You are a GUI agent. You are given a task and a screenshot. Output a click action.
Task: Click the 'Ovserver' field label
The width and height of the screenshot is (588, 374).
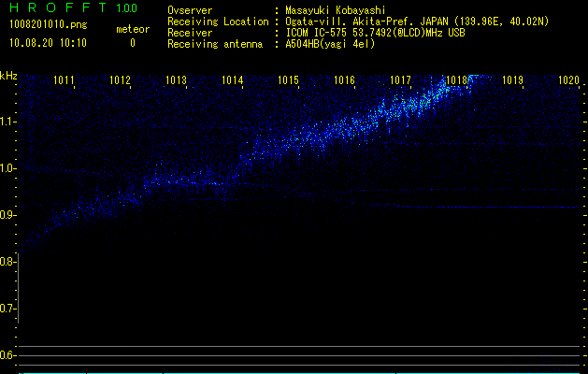pos(190,10)
